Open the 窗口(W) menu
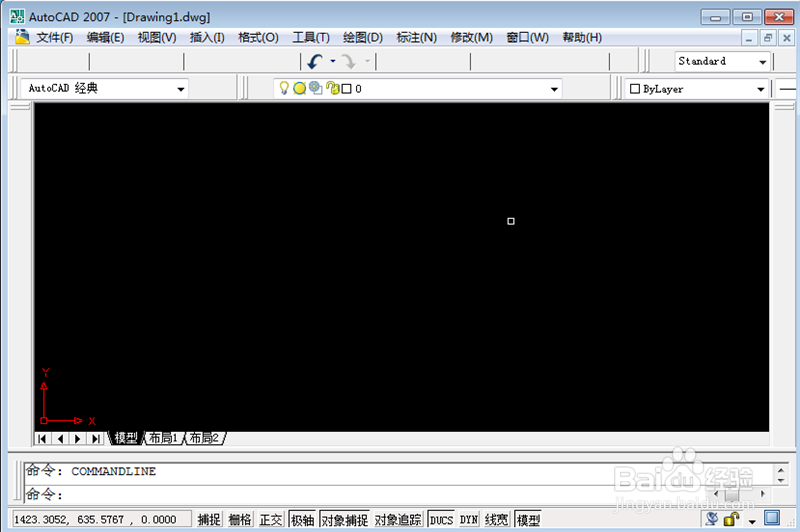800x532 pixels. (528, 37)
